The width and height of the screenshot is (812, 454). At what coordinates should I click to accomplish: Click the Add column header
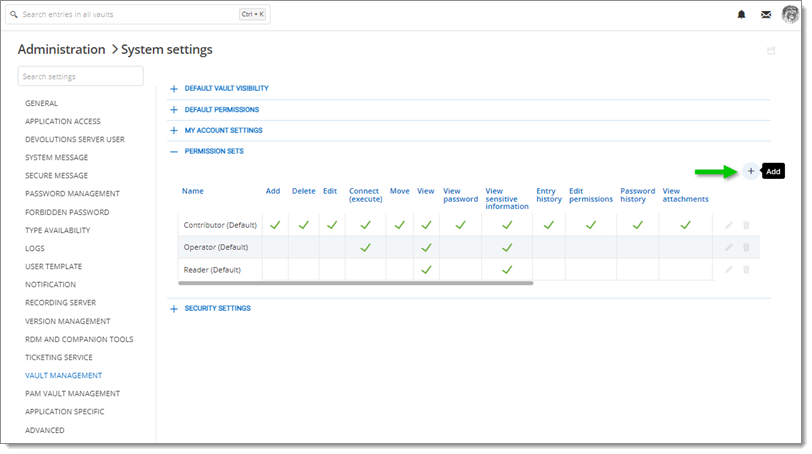point(273,191)
